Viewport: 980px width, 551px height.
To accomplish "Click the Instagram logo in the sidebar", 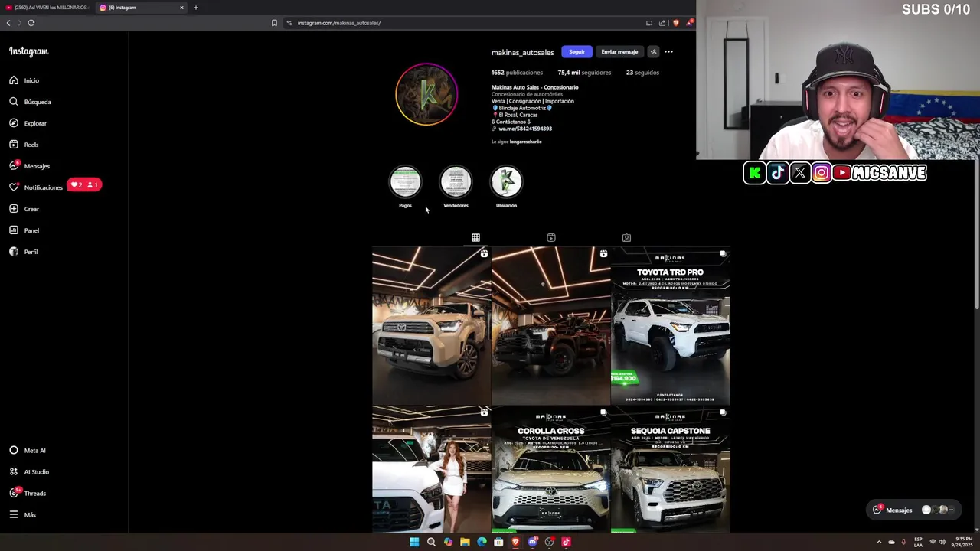I will coord(28,51).
